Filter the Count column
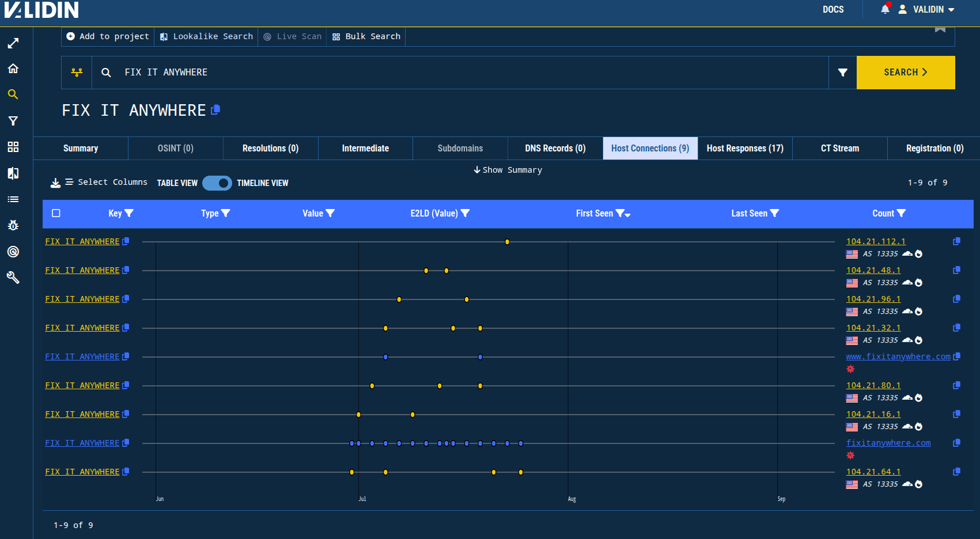 (x=901, y=213)
